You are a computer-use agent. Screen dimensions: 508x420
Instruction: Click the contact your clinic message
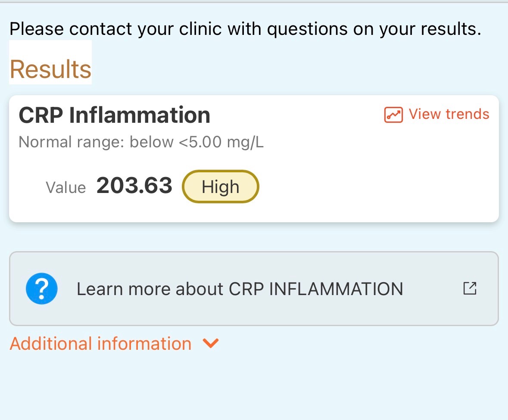tap(245, 29)
